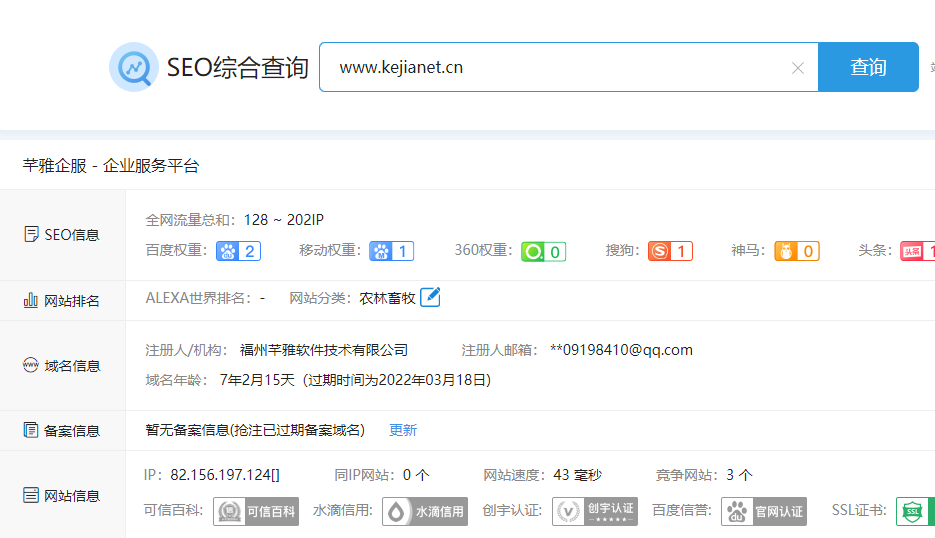The height and width of the screenshot is (538, 935).
Task: Open the SEO信息 row label
Action: (x=62, y=235)
